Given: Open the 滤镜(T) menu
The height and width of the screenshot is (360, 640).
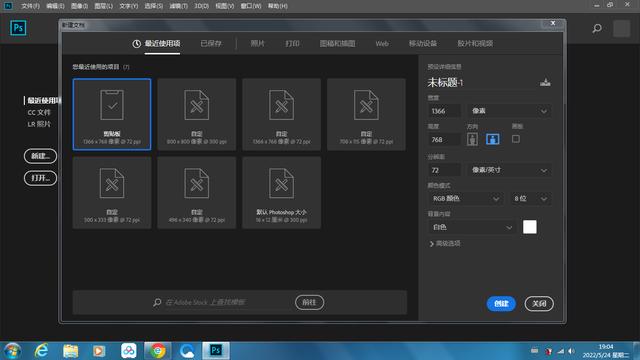Looking at the screenshot, I should pos(178,6).
